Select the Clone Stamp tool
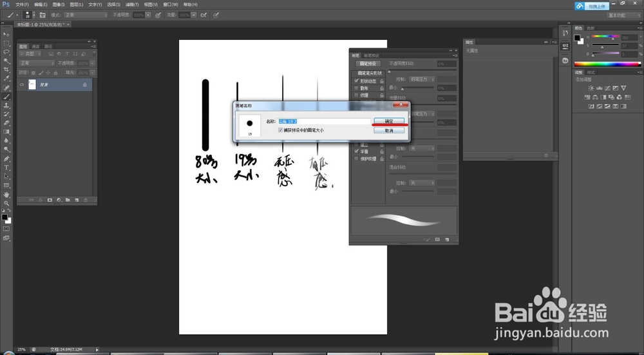Screen dimensions: 644x355 click(x=6, y=106)
